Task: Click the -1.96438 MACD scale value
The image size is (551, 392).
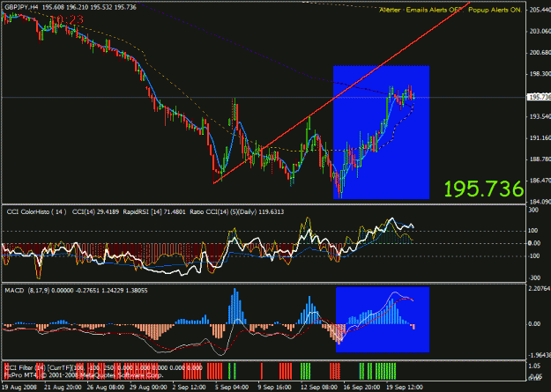Action: coord(540,355)
